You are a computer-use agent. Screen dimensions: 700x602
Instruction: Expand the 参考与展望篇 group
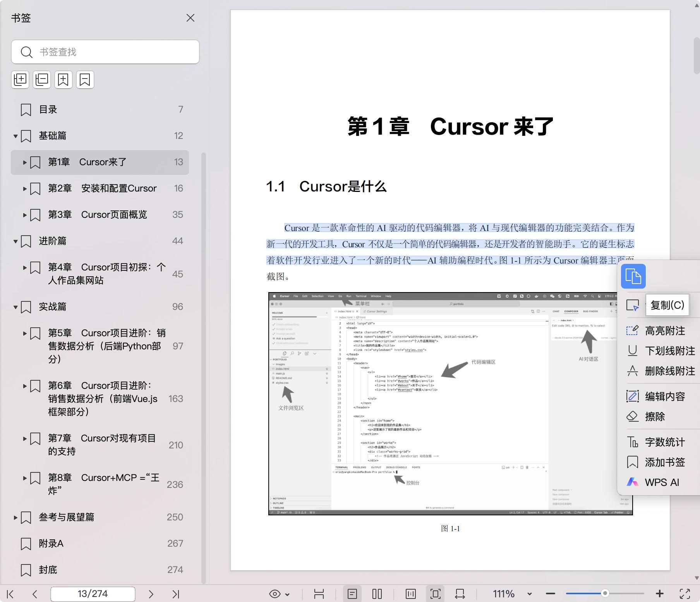coord(15,517)
